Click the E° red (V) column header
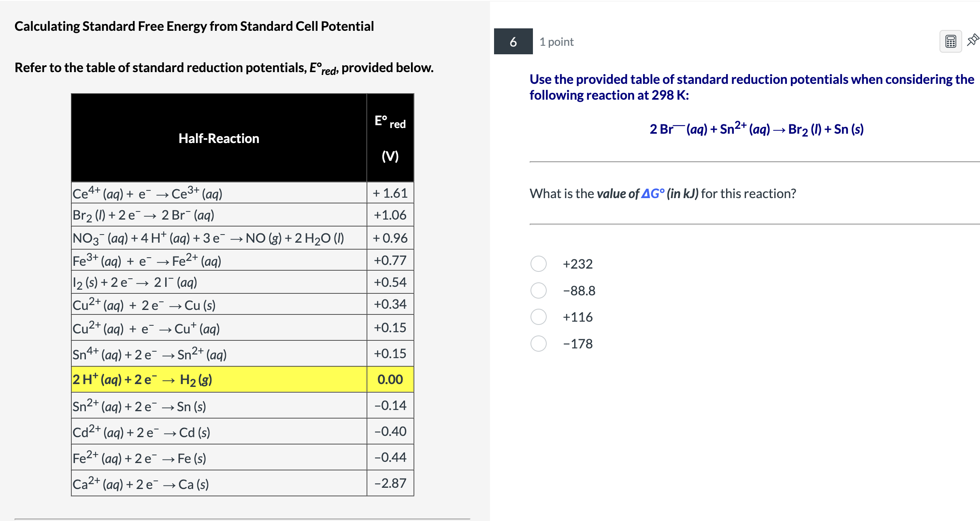980x521 pixels. 390,138
